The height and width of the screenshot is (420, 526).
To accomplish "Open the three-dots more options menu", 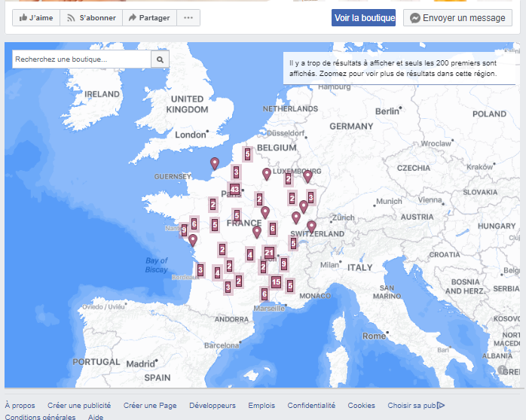I will coord(188,18).
